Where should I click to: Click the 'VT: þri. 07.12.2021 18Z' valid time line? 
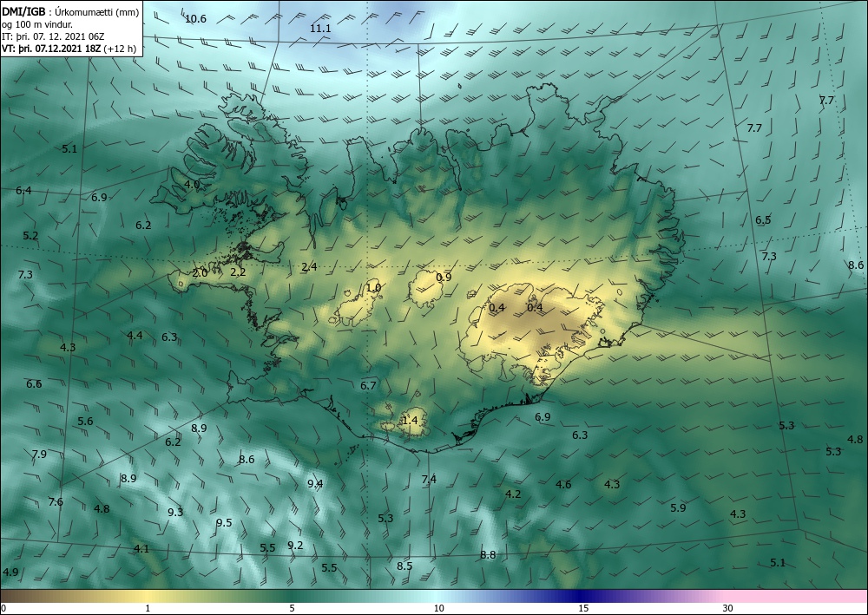tap(51, 48)
